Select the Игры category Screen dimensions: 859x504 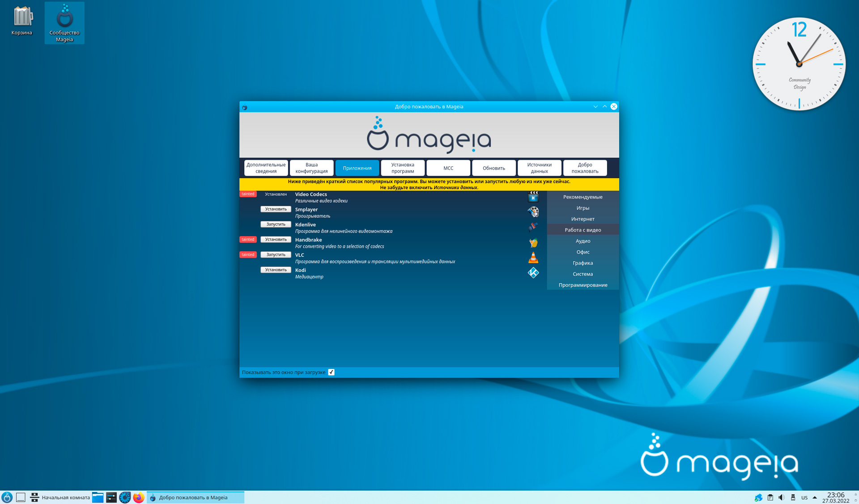pos(583,208)
